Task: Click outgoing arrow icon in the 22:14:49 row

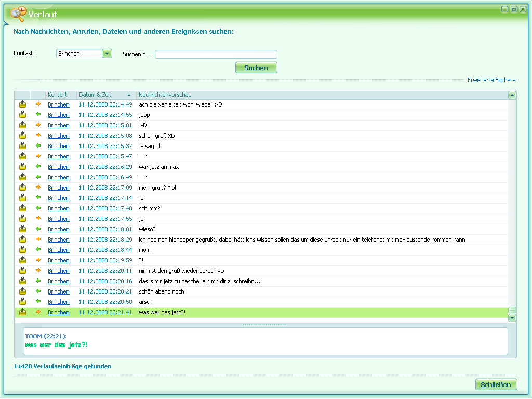Action: tap(38, 104)
